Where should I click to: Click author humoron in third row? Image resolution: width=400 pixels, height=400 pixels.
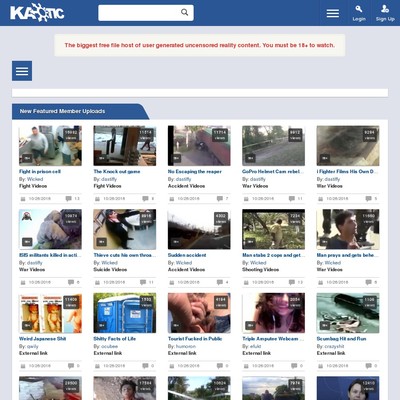point(186,346)
